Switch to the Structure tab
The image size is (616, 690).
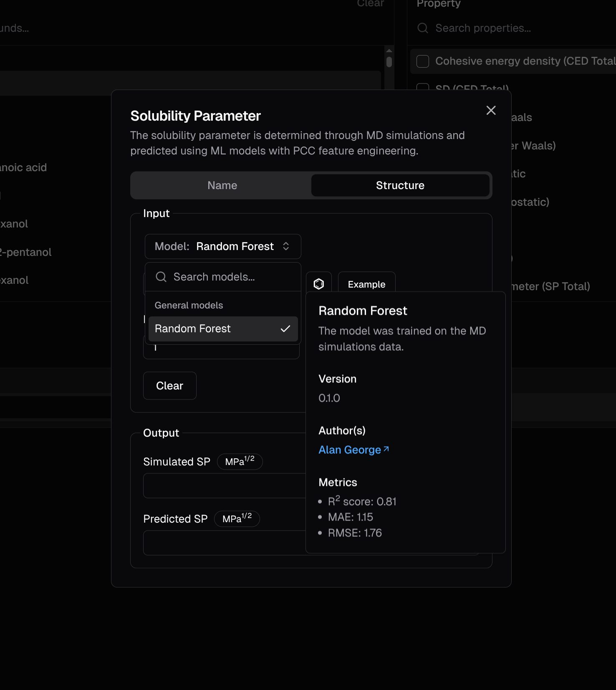[x=400, y=185]
